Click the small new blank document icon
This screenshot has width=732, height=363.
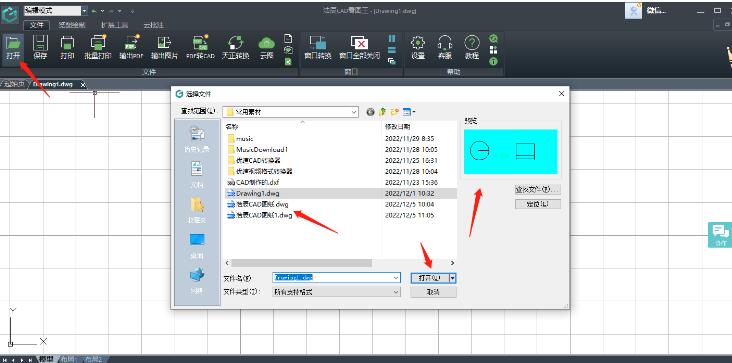[x=288, y=38]
